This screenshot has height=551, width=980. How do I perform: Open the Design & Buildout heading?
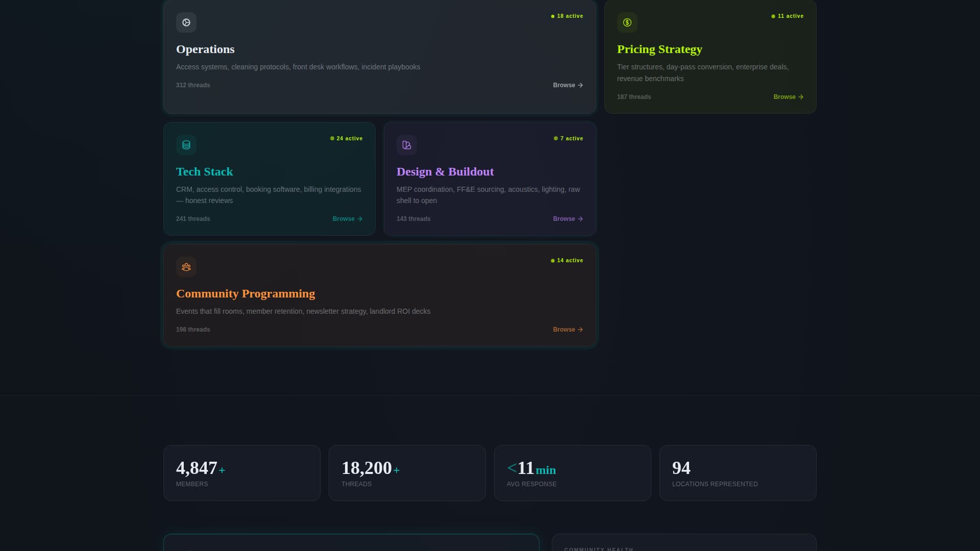445,172
